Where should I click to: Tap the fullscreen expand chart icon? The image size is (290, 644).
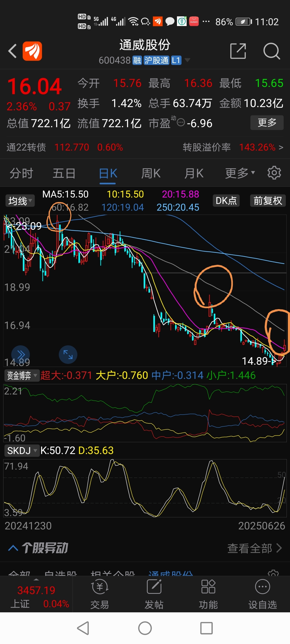point(68,354)
